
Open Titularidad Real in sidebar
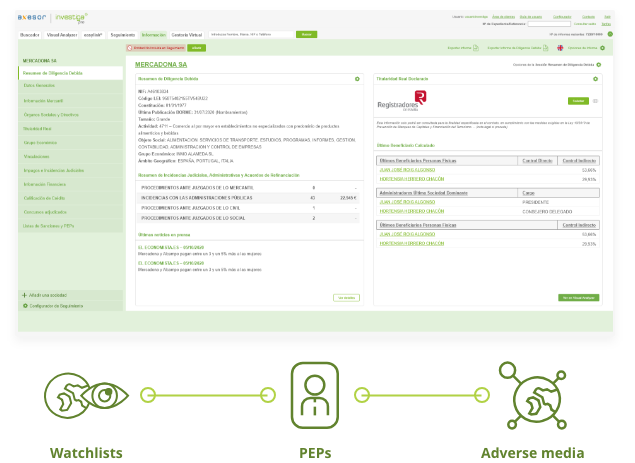coord(70,129)
